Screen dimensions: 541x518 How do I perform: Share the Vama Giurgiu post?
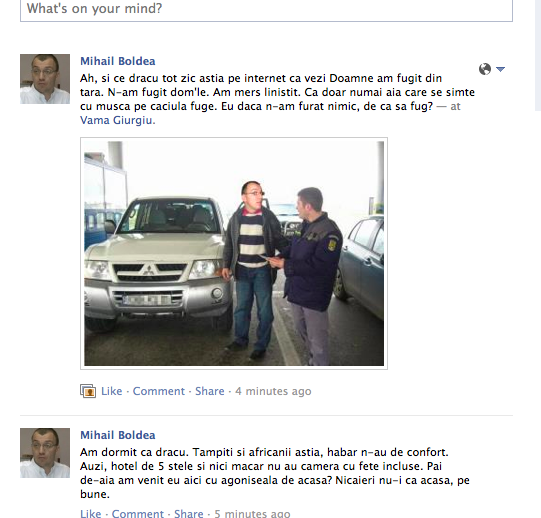(210, 391)
